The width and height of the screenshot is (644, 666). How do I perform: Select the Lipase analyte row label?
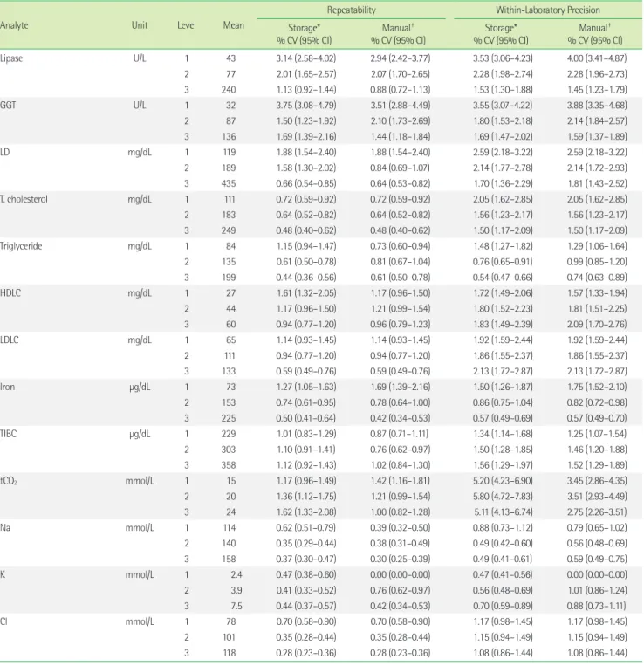[x=11, y=58]
